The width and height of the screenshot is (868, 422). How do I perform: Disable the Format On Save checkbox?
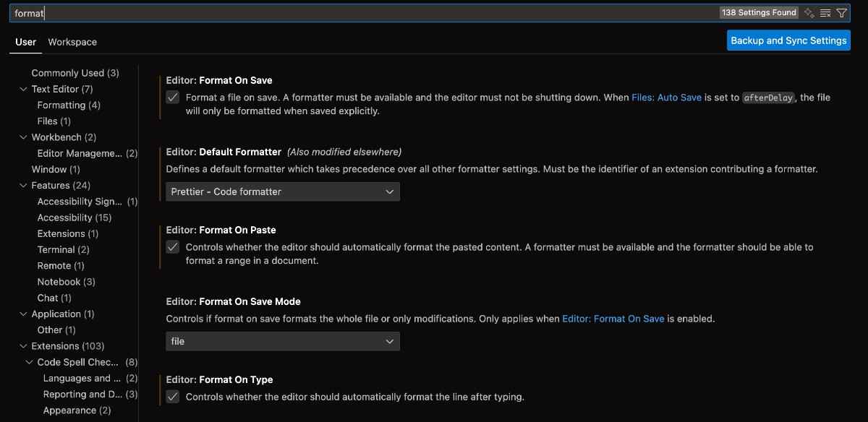[x=172, y=97]
